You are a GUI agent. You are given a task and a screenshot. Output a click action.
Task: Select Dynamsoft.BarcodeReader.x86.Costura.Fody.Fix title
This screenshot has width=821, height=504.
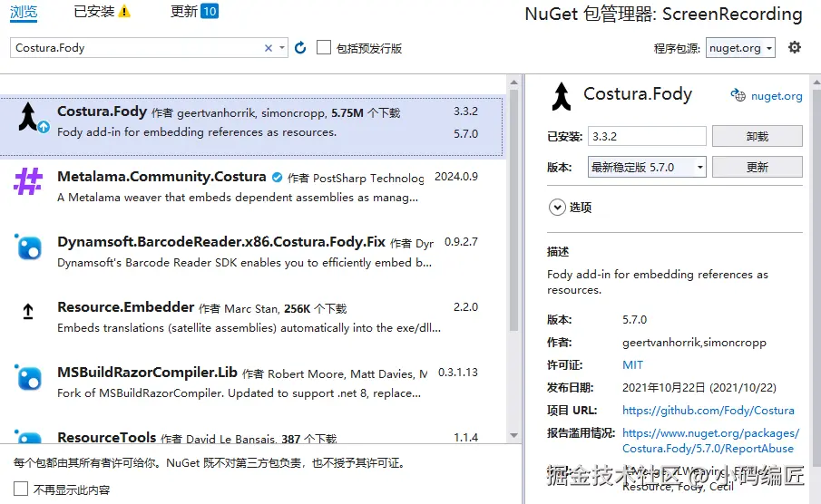click(x=221, y=242)
